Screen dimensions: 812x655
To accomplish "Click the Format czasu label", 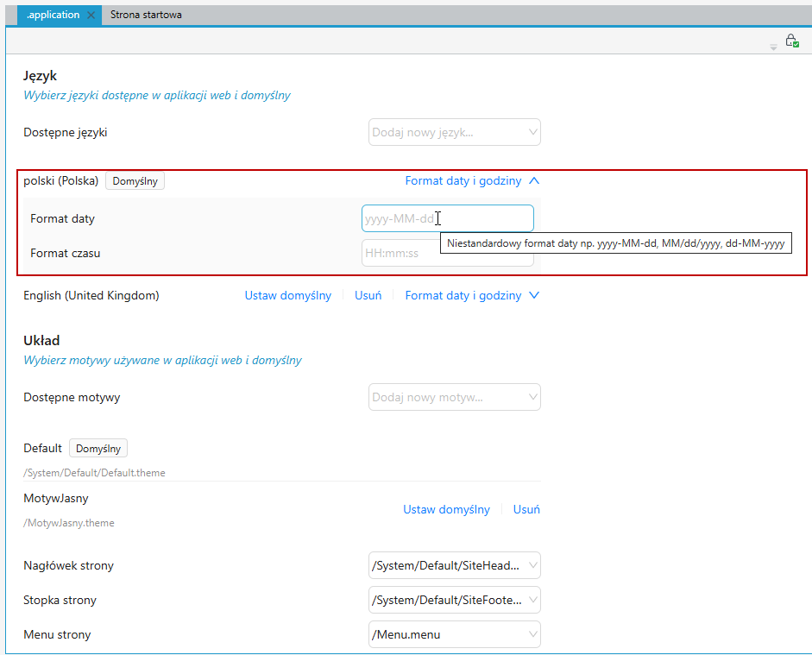I will click(x=66, y=253).
